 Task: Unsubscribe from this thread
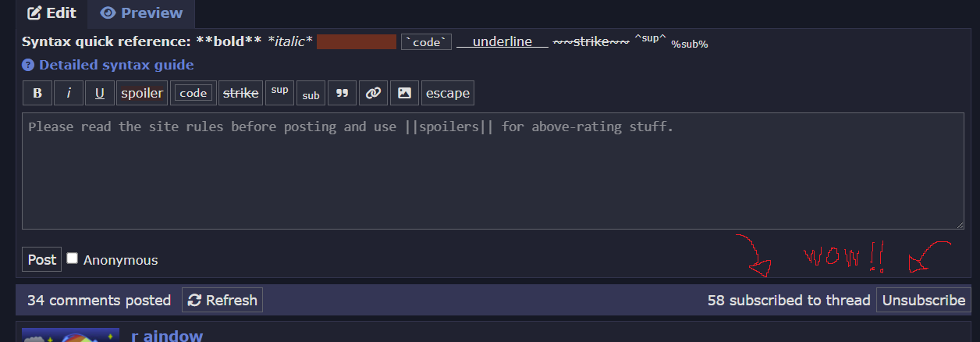pyautogui.click(x=924, y=300)
